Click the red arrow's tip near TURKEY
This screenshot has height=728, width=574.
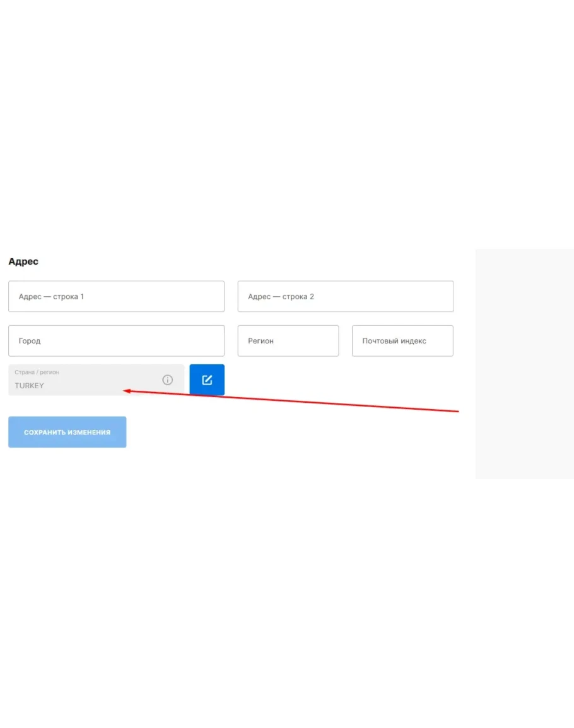tap(125, 391)
